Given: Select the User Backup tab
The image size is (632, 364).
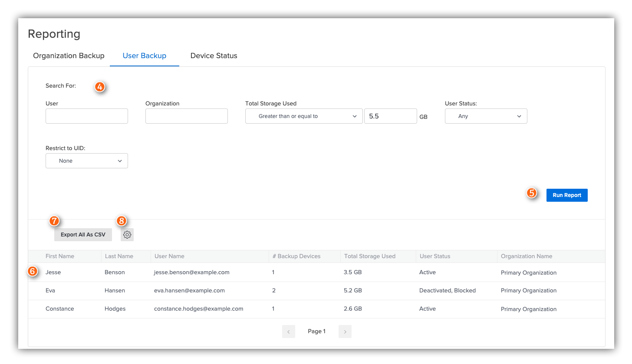Looking at the screenshot, I should coord(145,56).
